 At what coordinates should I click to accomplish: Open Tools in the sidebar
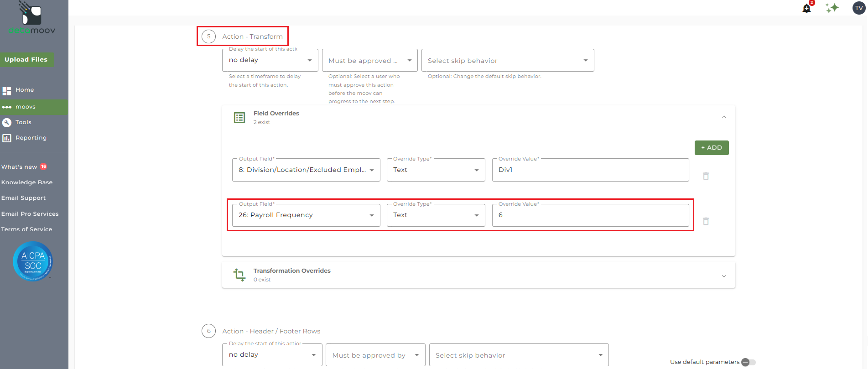(x=23, y=122)
